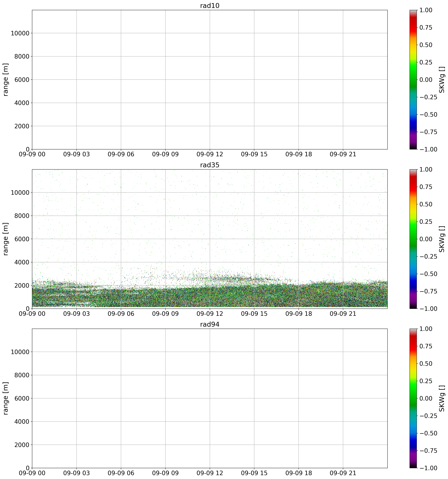
Task: Click the 09-09 00 tick under rad35
Action: coord(32,314)
